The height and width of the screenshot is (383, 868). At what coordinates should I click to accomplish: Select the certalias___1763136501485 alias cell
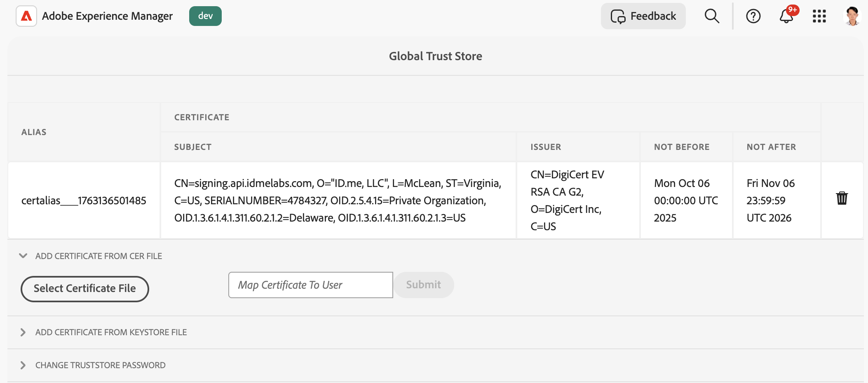pos(84,201)
